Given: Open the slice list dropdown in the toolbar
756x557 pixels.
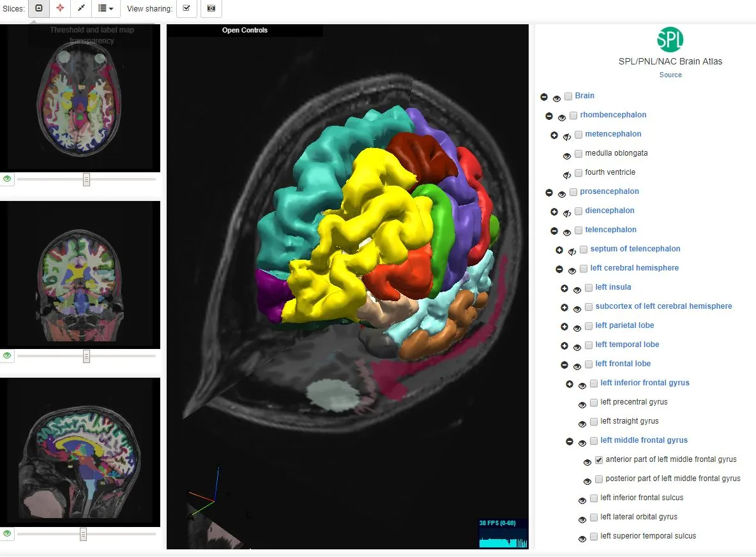Looking at the screenshot, I should point(106,9).
